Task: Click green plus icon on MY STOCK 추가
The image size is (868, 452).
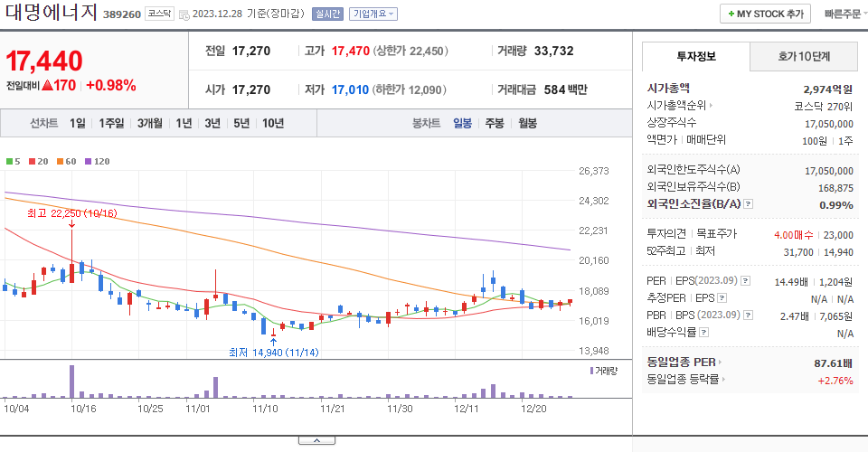Action: coord(731,14)
